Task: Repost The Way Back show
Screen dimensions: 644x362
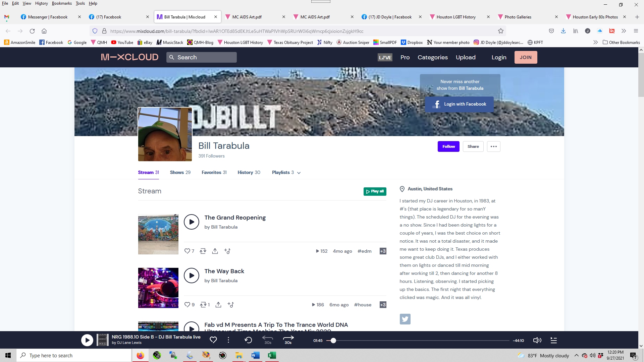Action: (x=203, y=305)
